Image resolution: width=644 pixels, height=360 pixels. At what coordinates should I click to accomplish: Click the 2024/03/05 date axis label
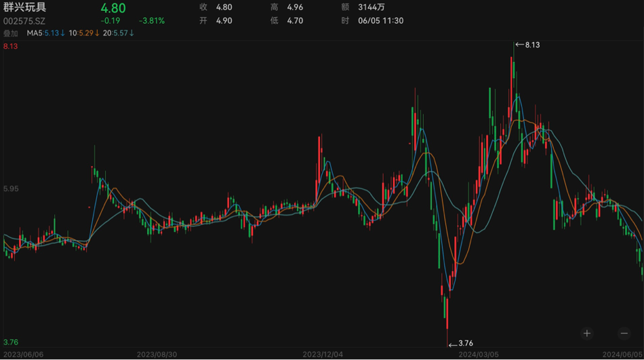[x=479, y=355]
